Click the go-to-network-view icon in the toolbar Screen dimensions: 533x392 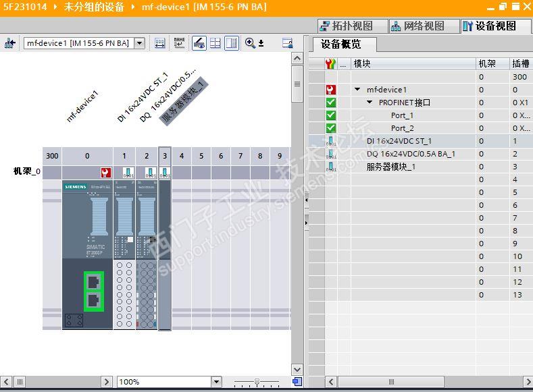tap(10, 43)
